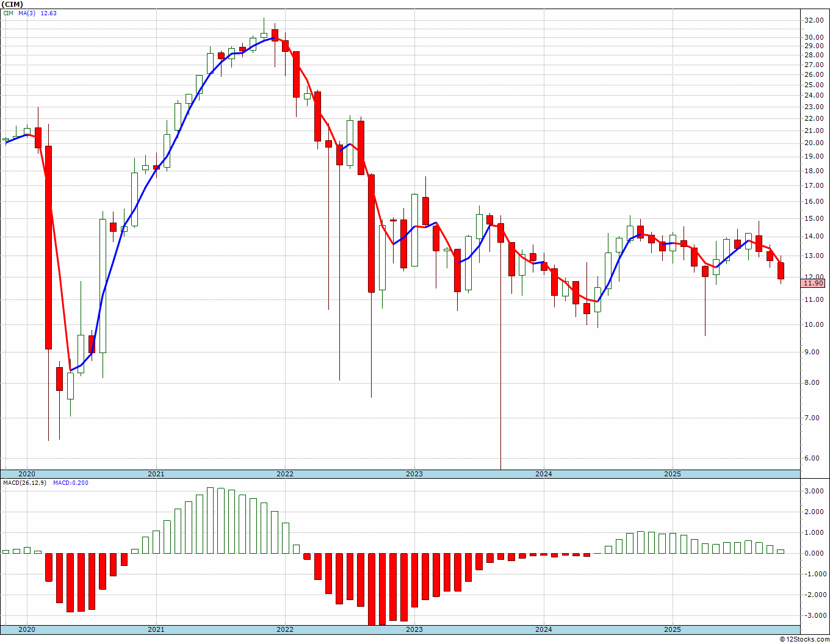Click the "MA(3)" moving average legend label
Image resolution: width=830 pixels, height=644 pixels.
(x=27, y=13)
